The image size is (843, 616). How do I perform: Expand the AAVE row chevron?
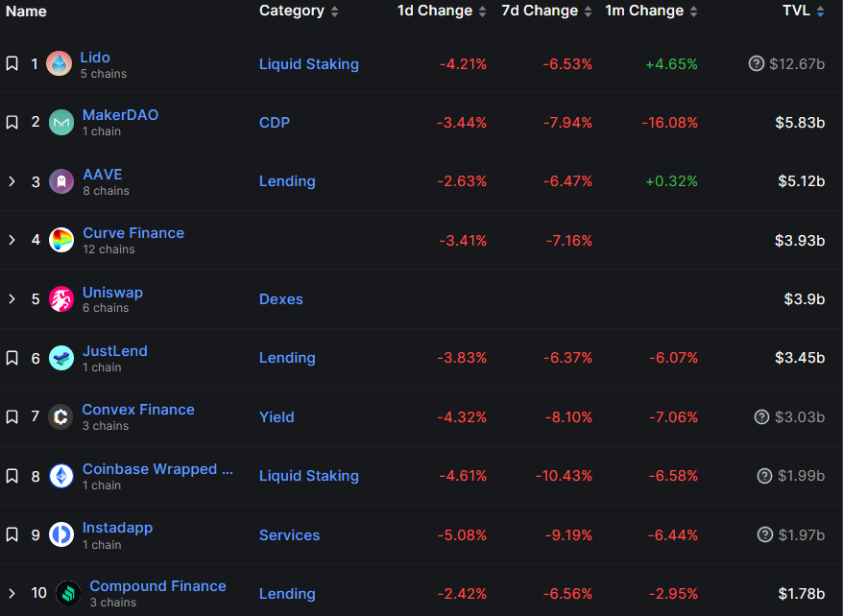[x=12, y=181]
